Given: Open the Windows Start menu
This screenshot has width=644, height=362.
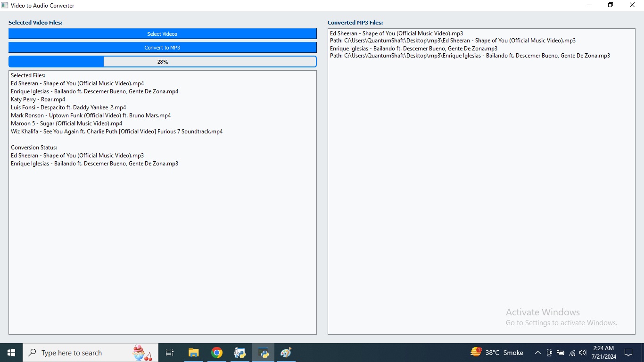Looking at the screenshot, I should (x=11, y=353).
